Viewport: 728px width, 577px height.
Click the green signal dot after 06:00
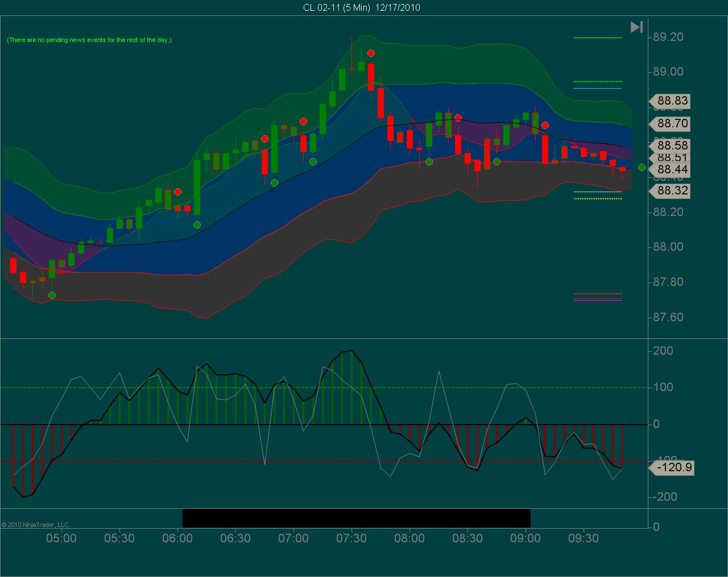click(x=197, y=225)
